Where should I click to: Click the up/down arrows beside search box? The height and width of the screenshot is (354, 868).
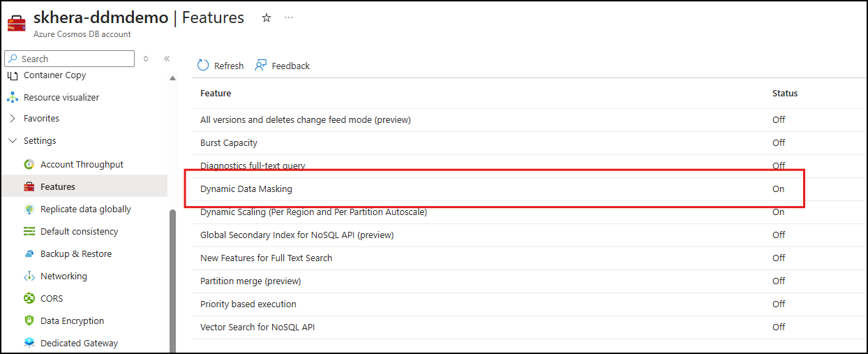(x=146, y=59)
